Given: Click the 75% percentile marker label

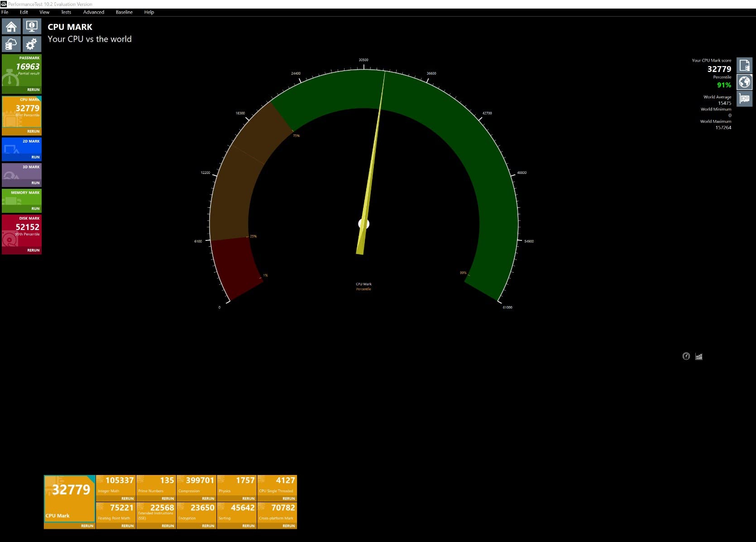Looking at the screenshot, I should click(x=297, y=136).
